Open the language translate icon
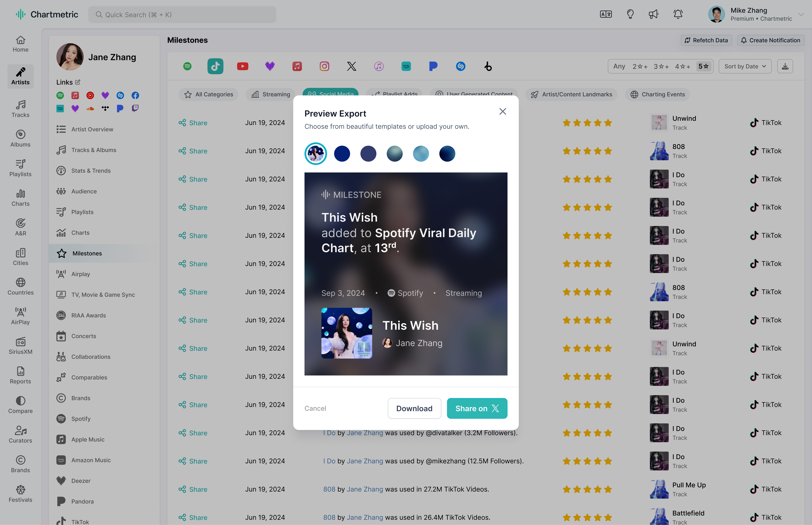The height and width of the screenshot is (525, 812). [606, 14]
